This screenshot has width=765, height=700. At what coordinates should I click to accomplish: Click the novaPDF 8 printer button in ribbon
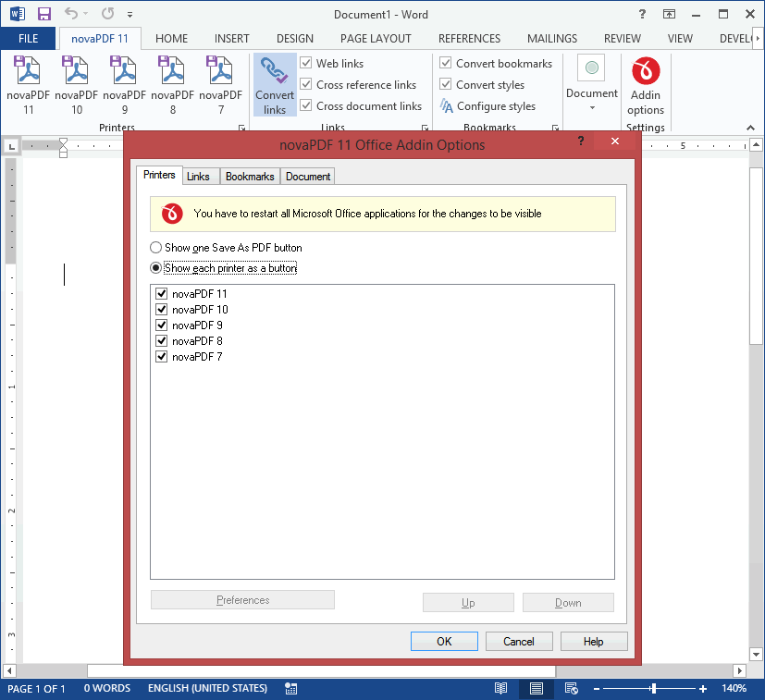[x=173, y=85]
